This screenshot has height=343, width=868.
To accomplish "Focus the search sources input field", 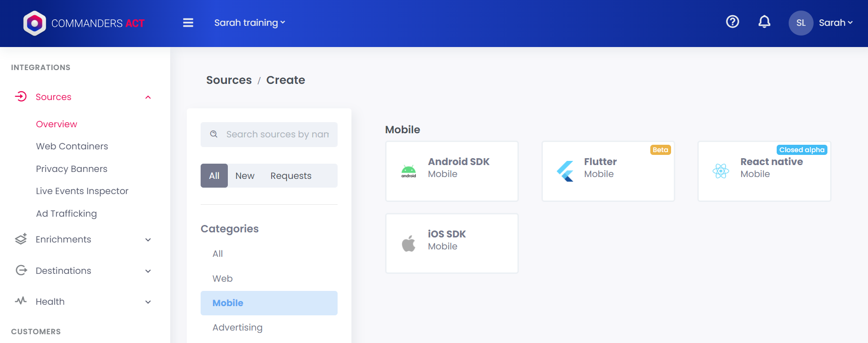I will pyautogui.click(x=277, y=135).
